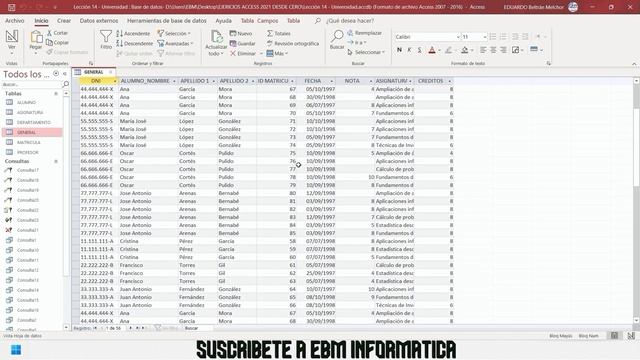
Task: Open the font size 11 dropdown
Action: [x=484, y=37]
